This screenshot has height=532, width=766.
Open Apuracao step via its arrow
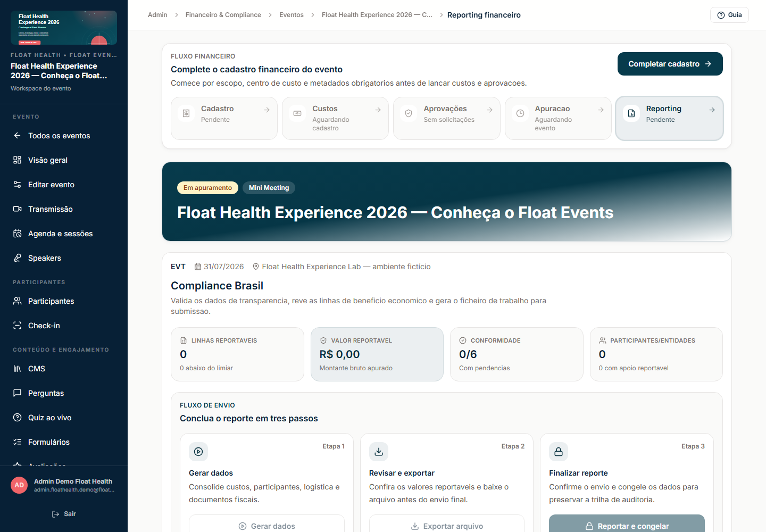601,110
